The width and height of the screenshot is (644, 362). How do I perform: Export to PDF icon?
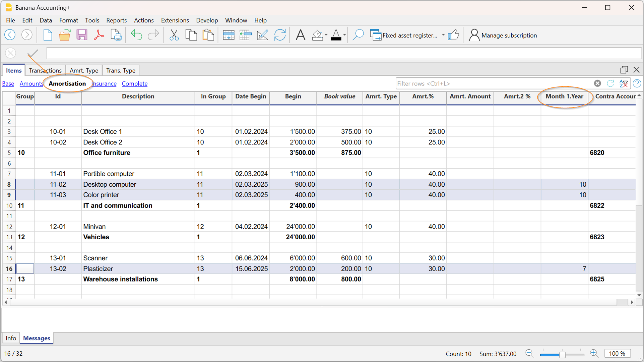[x=99, y=35]
